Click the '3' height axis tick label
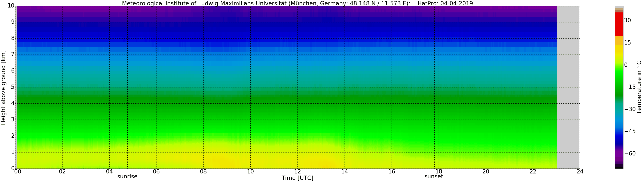644x182 pixels. (13, 119)
